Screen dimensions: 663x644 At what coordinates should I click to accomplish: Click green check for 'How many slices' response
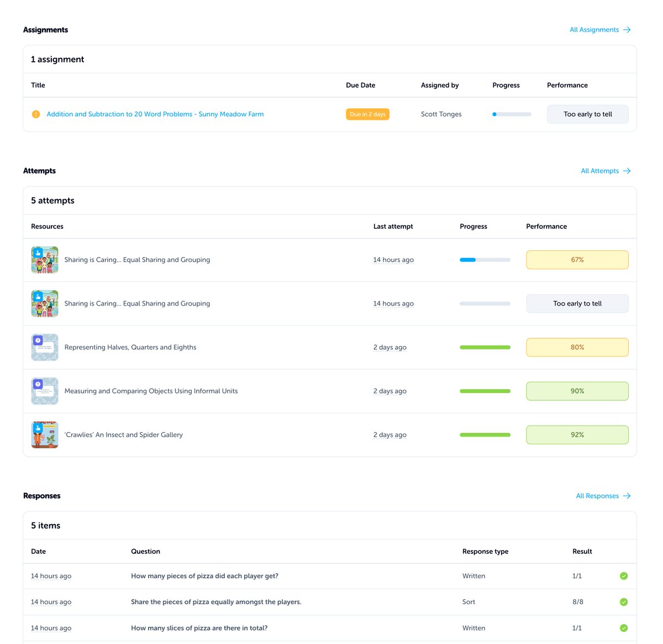tap(624, 628)
